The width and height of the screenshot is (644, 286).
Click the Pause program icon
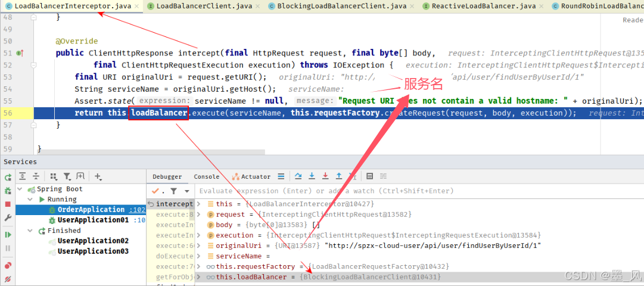point(8,248)
